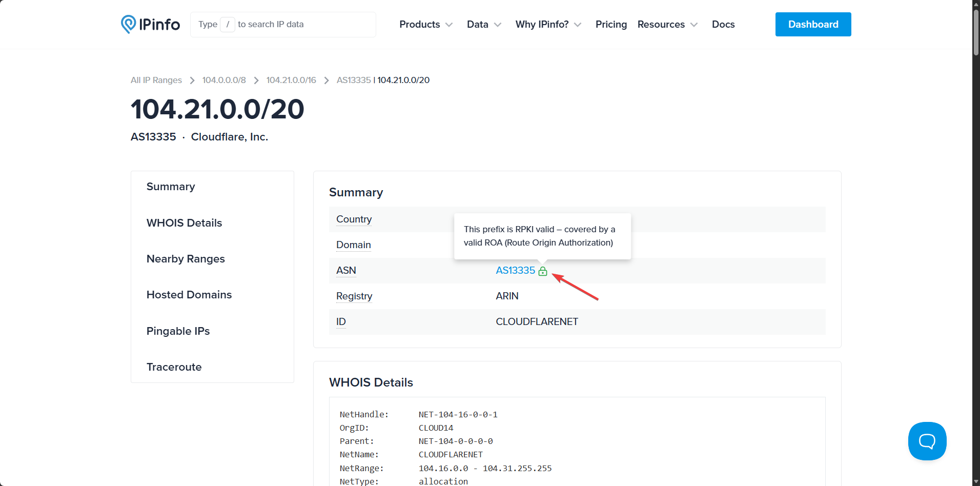Expand the Why IPinfo? dropdown
This screenshot has height=486, width=980.
(547, 24)
